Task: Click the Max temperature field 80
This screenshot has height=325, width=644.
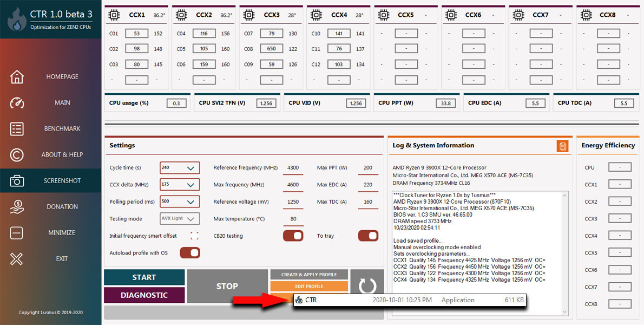Action: (293, 219)
